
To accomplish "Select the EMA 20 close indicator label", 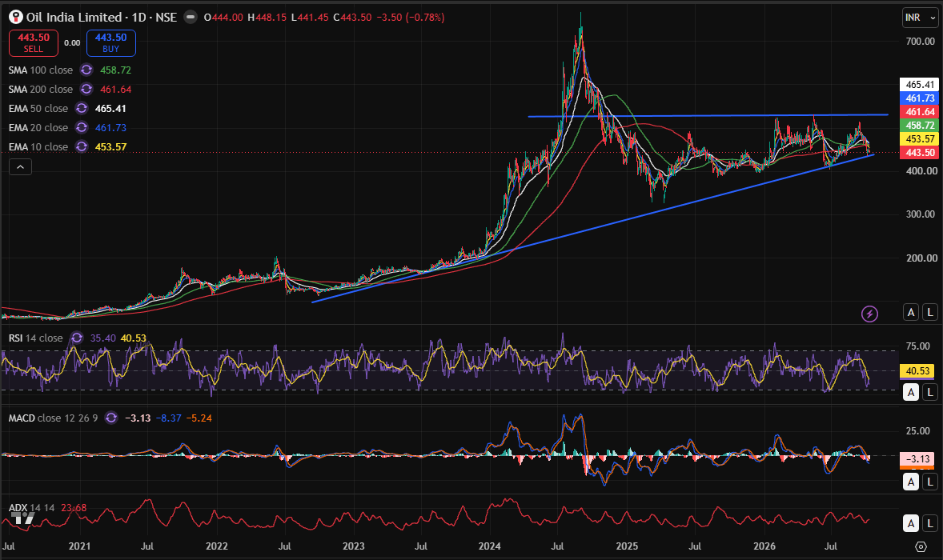I will [38, 127].
